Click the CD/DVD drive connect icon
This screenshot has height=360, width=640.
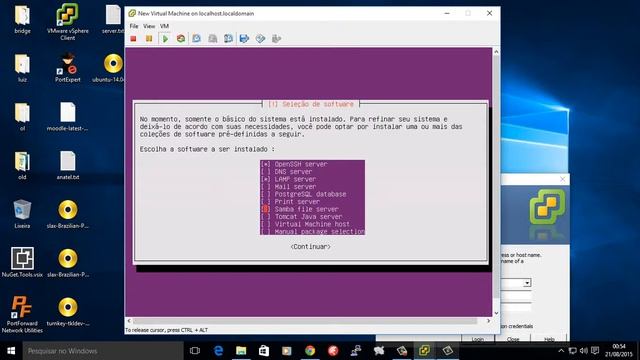click(x=260, y=39)
